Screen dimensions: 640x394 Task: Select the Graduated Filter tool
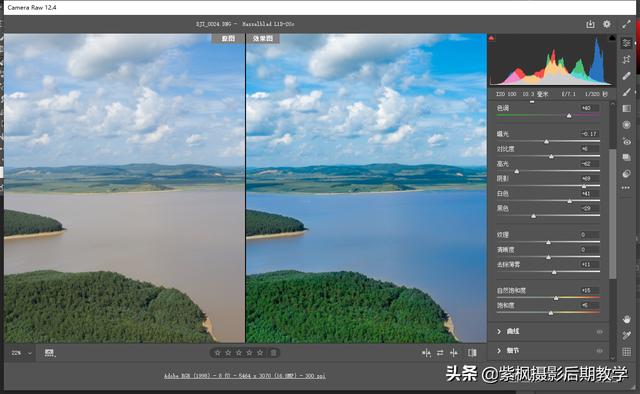(x=627, y=109)
